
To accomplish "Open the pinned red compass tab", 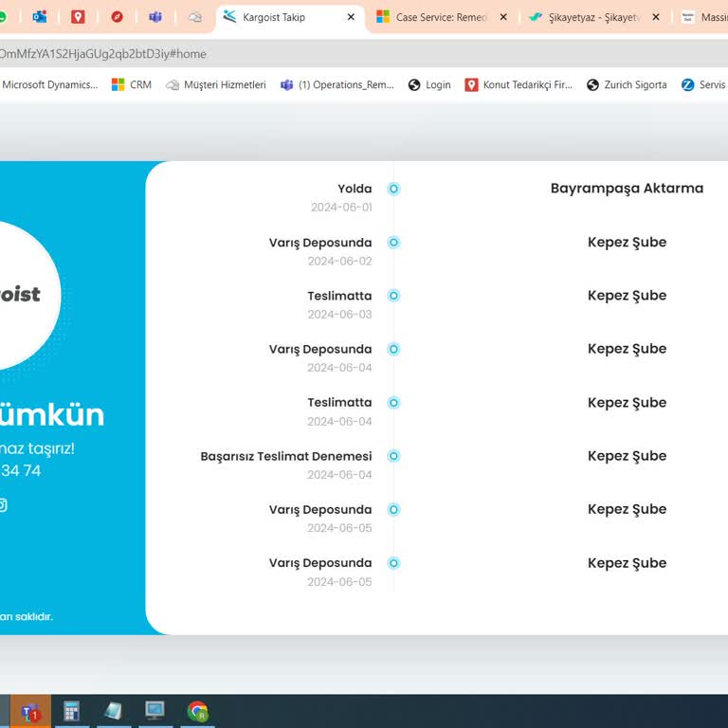I will click(x=117, y=17).
